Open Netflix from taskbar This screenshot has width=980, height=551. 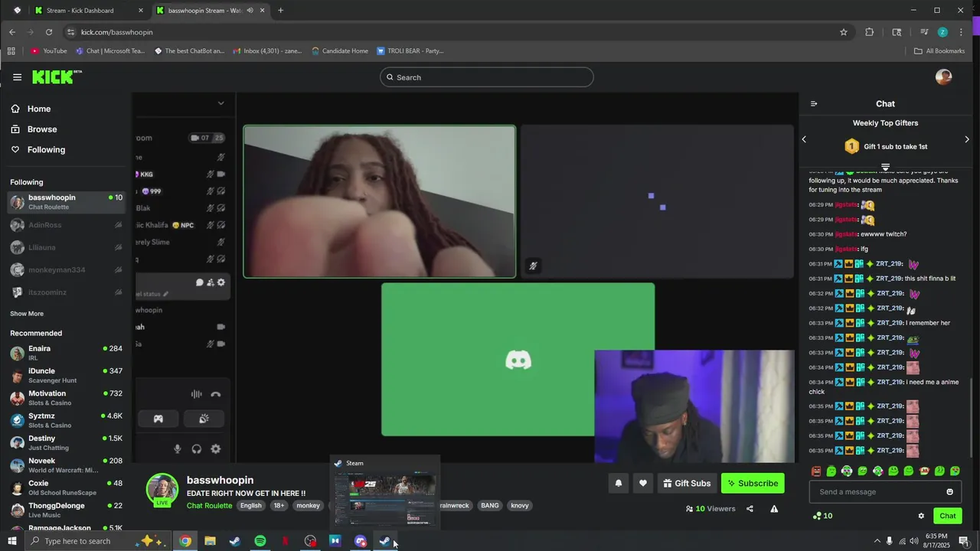coord(286,541)
